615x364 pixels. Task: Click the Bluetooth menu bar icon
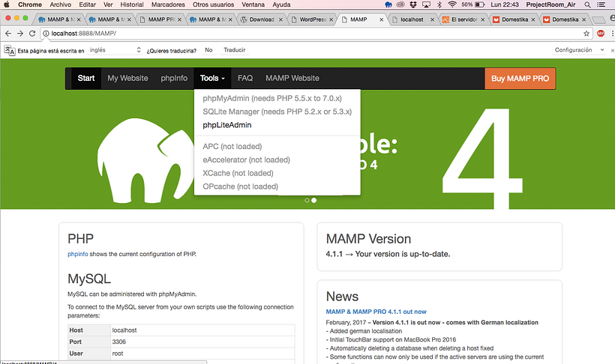tap(439, 4)
